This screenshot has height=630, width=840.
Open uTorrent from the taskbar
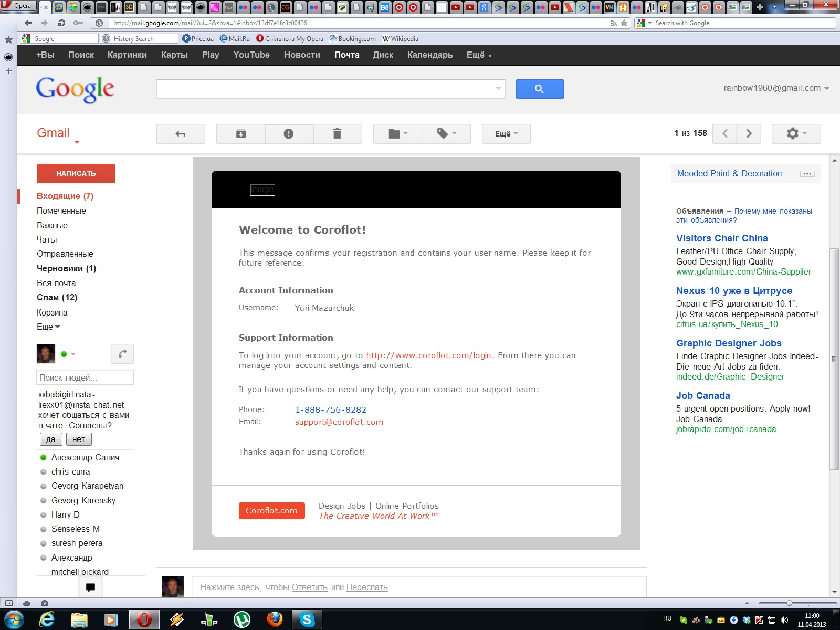coord(241,620)
